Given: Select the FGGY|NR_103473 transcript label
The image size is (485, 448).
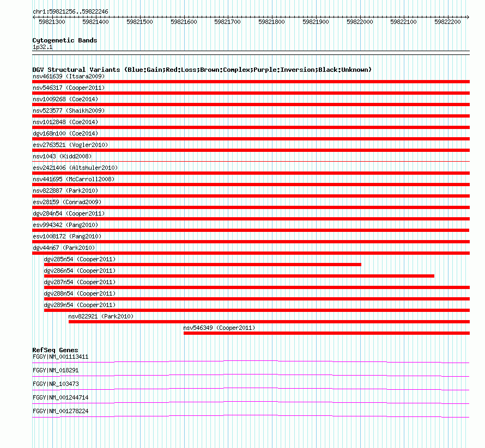Looking at the screenshot, I should pos(56,384).
